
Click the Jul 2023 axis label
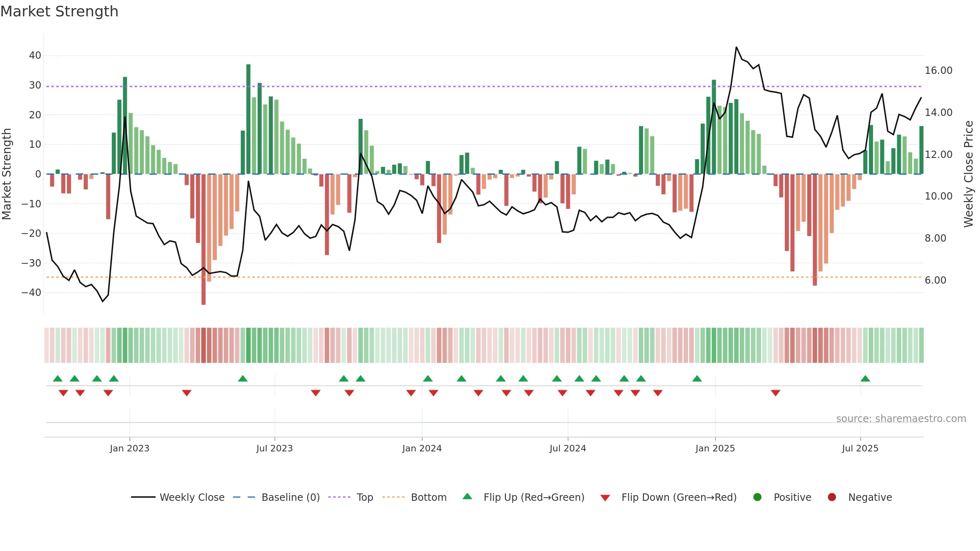pyautogui.click(x=274, y=448)
